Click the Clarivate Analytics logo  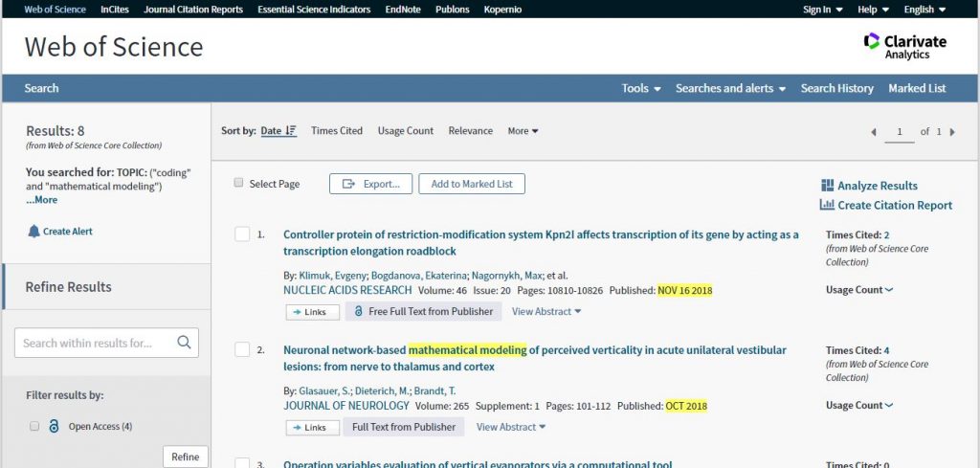[x=904, y=46]
